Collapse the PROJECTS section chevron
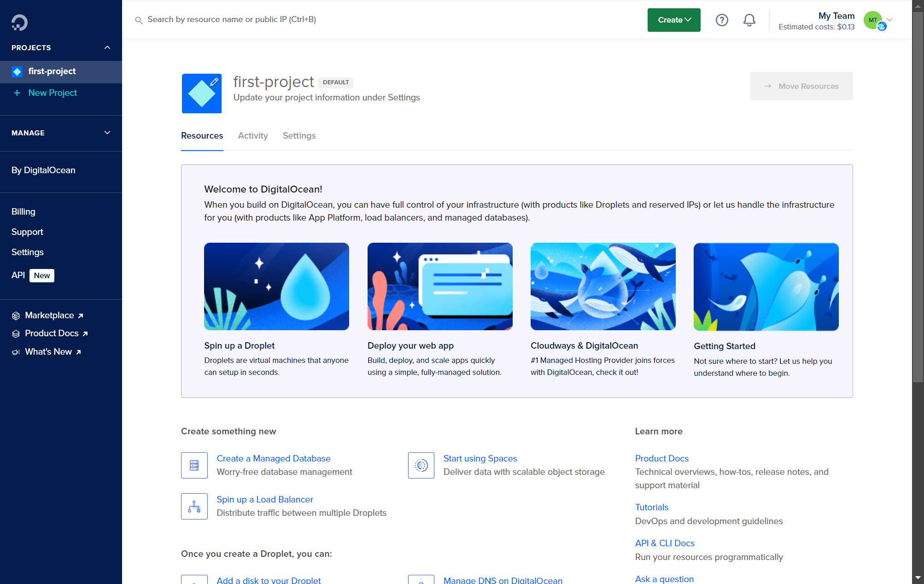924x584 pixels. 107,47
